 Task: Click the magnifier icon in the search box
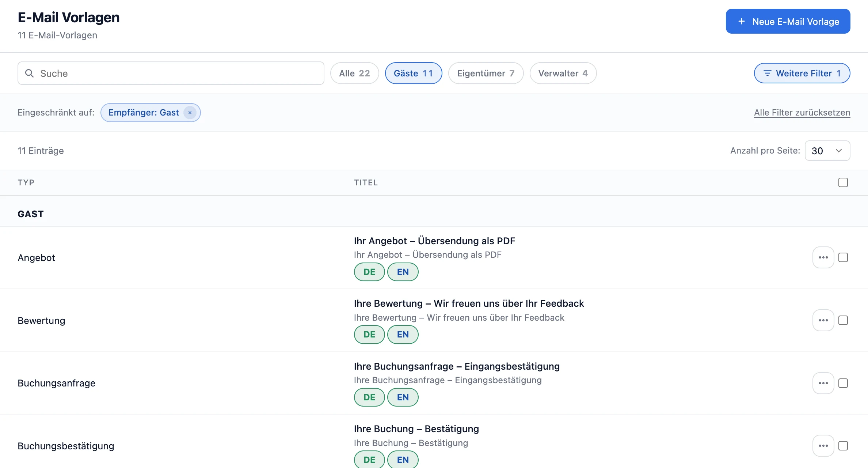[x=29, y=73]
